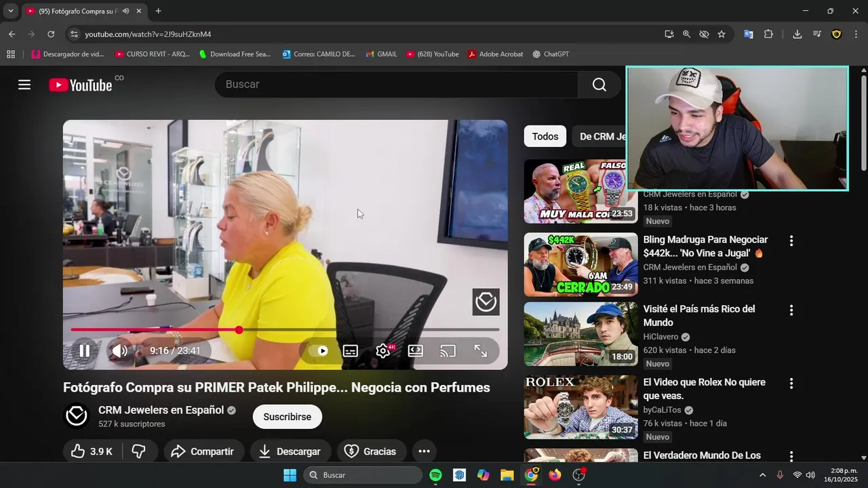Open a new browser tab
Screen dimensions: 868x488
point(158,11)
